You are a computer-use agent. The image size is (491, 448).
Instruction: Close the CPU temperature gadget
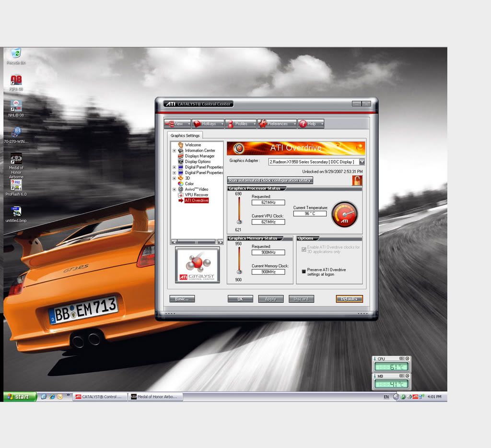(407, 358)
